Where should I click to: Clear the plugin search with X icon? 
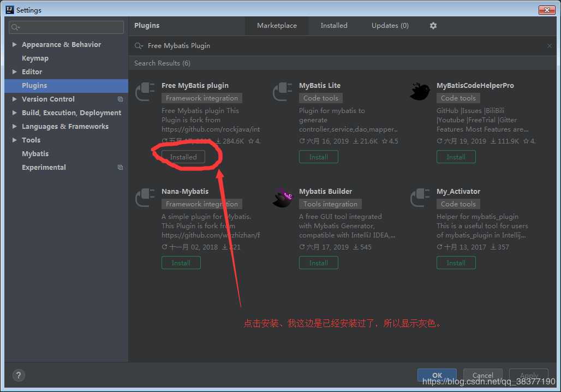[x=549, y=46]
